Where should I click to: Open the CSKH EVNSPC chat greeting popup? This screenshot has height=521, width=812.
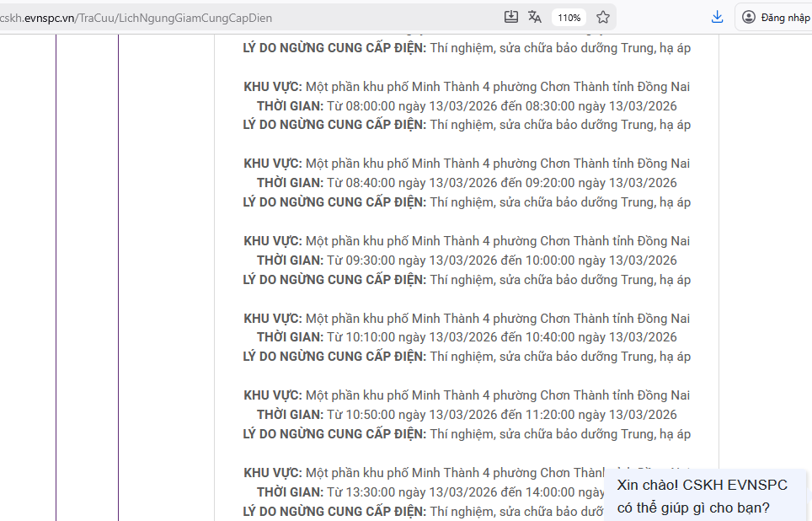coord(702,497)
